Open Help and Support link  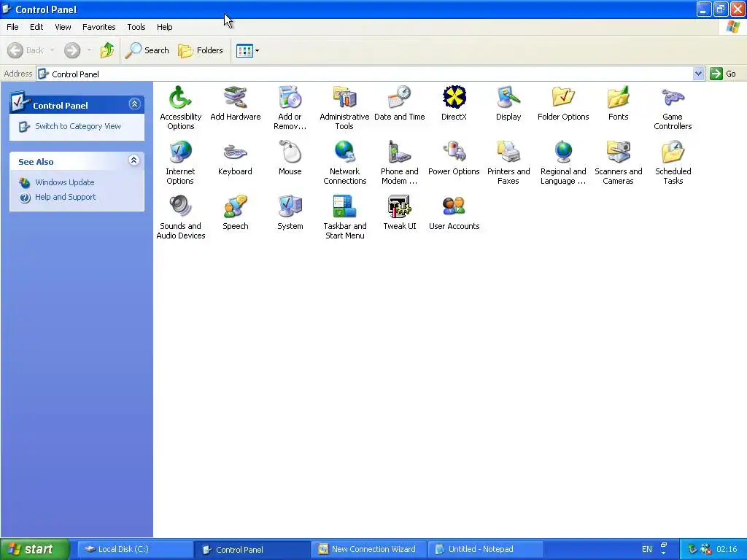pyautogui.click(x=65, y=197)
